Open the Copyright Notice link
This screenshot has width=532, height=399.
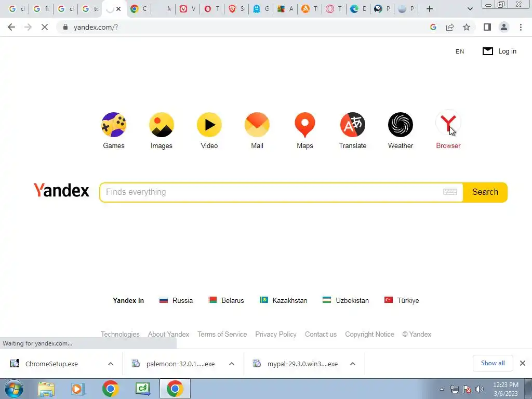[x=370, y=334]
